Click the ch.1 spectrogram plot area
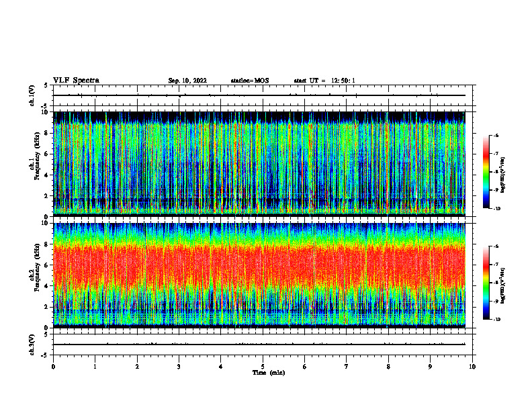Screen dimensions: 532x411 pyautogui.click(x=259, y=163)
